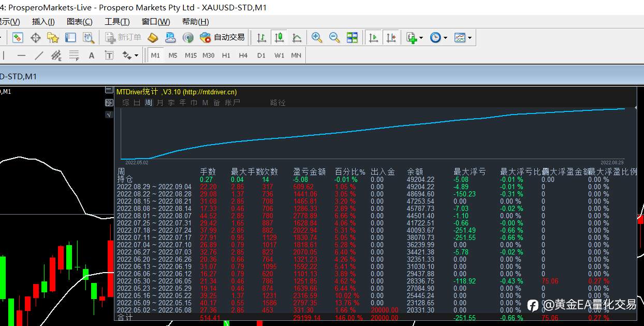Toggle candlestick chart mode
Viewport: 644px width, 326px height.
pos(279,38)
